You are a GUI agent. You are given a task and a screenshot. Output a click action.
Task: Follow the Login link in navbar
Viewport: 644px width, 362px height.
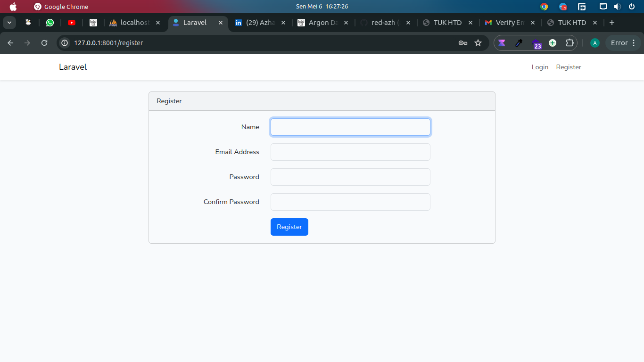click(540, 67)
